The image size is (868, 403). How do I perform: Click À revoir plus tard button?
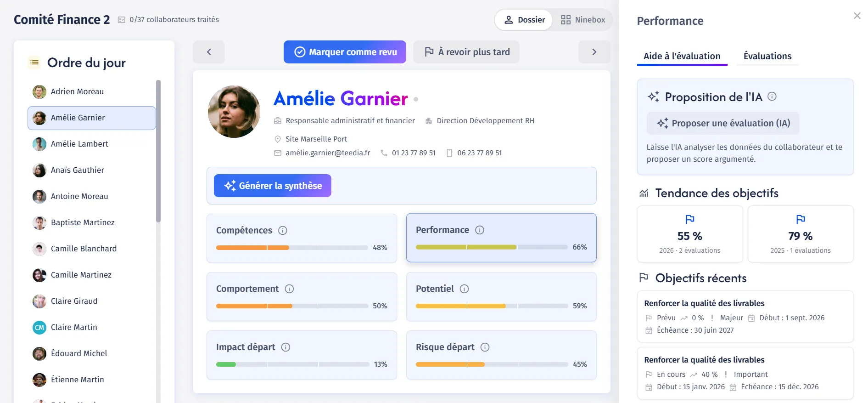click(466, 52)
